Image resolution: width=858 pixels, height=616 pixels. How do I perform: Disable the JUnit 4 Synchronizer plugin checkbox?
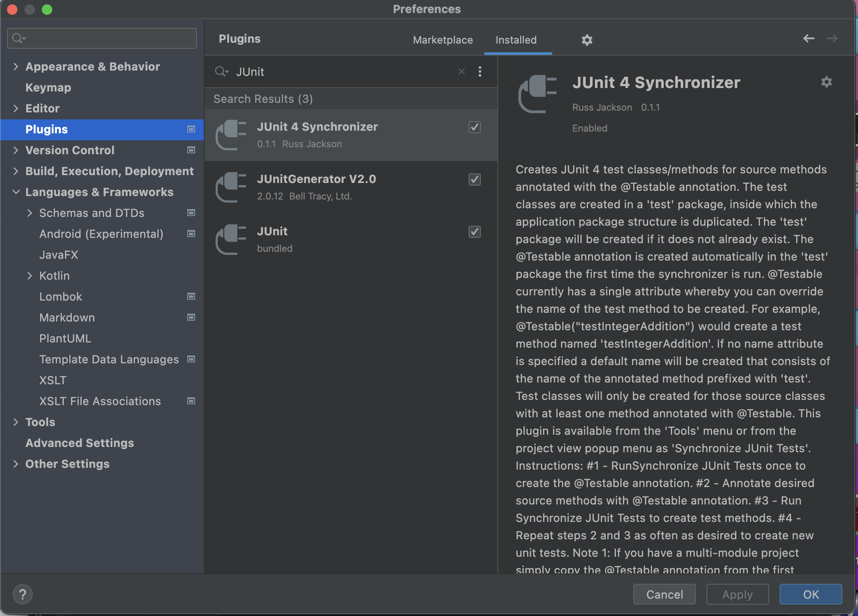[x=474, y=127]
